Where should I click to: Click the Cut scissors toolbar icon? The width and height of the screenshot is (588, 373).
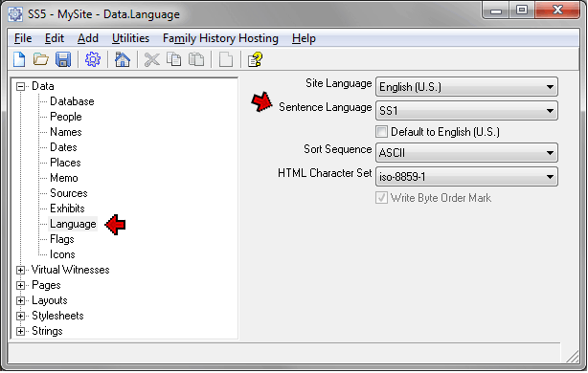(152, 59)
